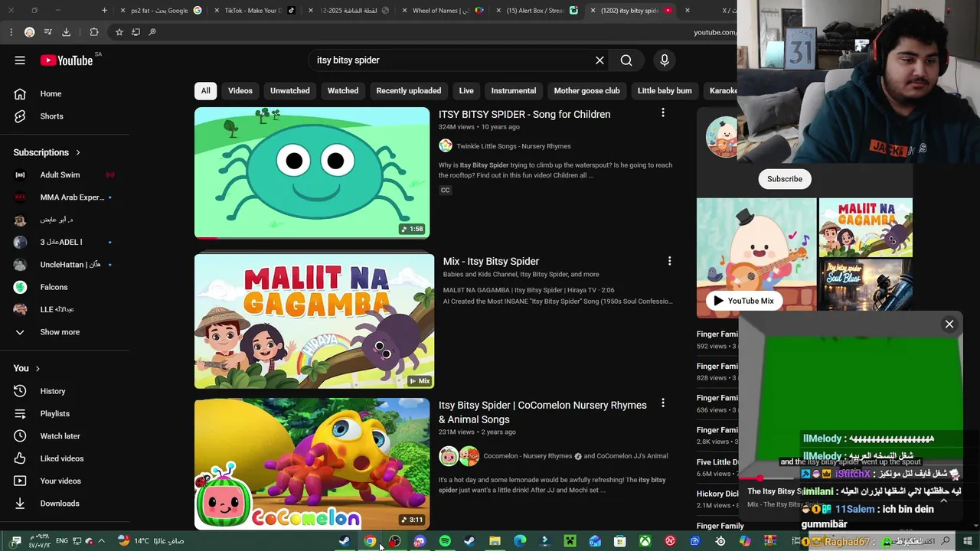The image size is (980, 551).
Task: Open the Chrome extensions puzzle icon
Action: tap(94, 32)
